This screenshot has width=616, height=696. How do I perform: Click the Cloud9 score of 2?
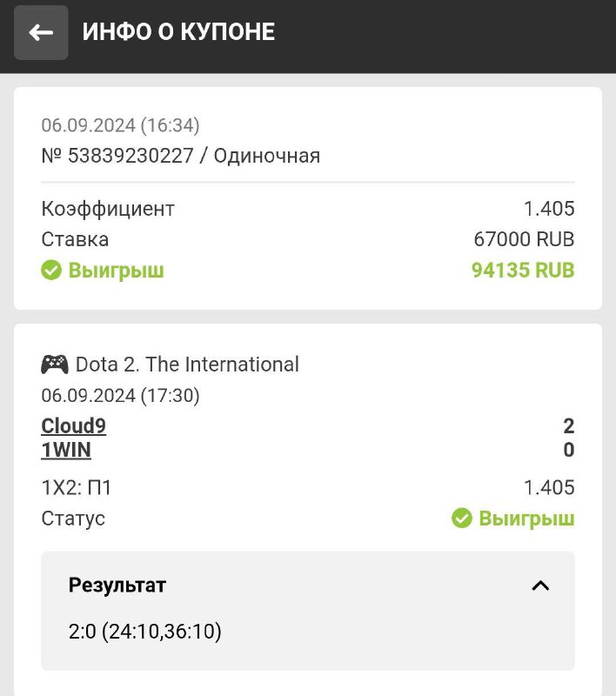point(569,426)
